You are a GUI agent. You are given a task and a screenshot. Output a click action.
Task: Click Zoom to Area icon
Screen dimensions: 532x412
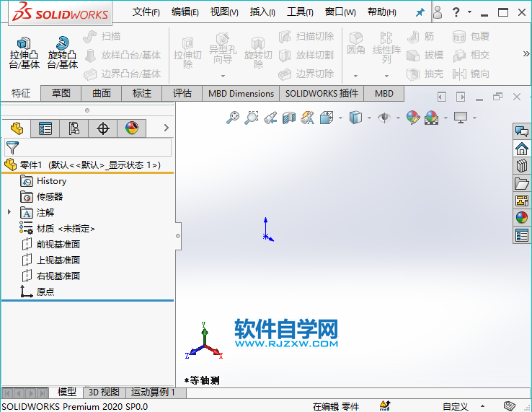[x=252, y=118]
